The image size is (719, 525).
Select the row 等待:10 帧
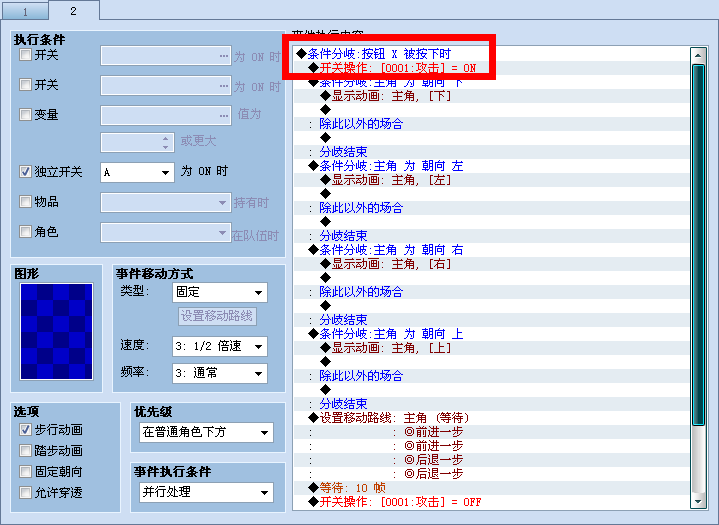coord(491,487)
